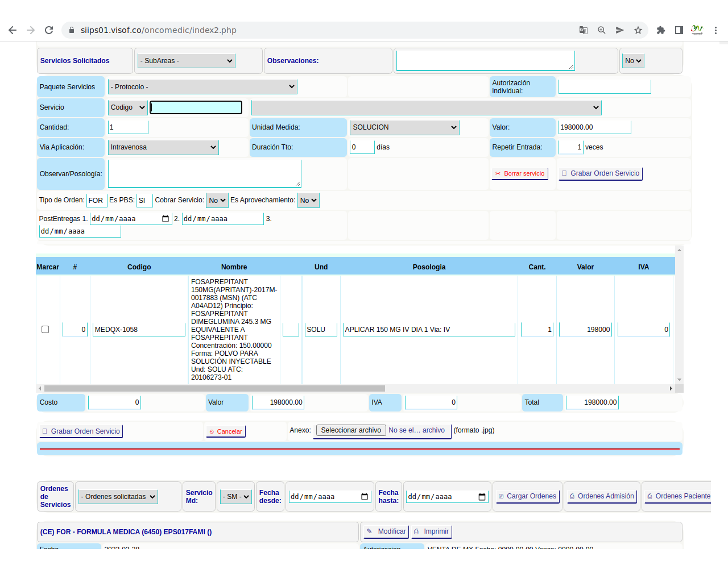The width and height of the screenshot is (728, 582).
Task: Bookmark this page with the star icon
Action: [x=638, y=30]
